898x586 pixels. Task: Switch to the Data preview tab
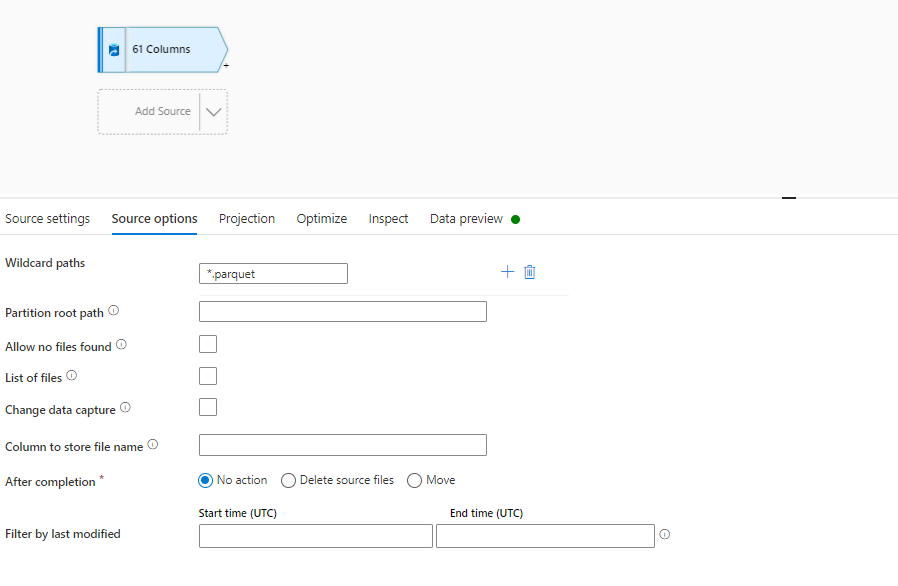point(466,219)
